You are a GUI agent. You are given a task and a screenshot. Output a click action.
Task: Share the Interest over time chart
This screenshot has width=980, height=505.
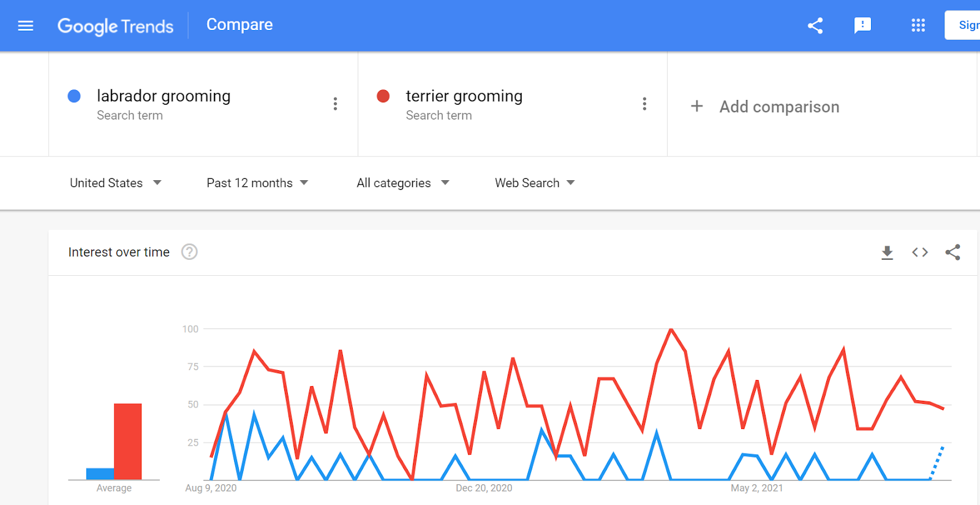point(952,252)
